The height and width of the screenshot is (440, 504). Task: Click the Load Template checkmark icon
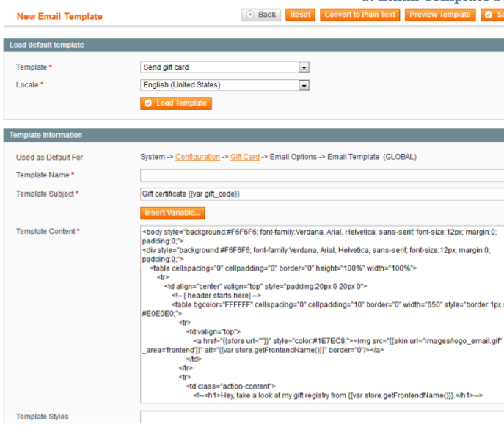pyautogui.click(x=150, y=103)
